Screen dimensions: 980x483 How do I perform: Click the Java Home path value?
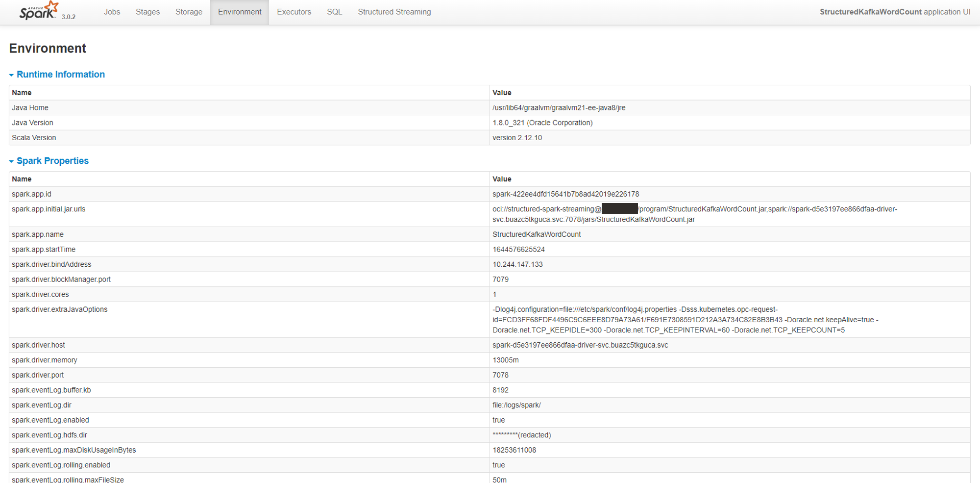coord(559,108)
